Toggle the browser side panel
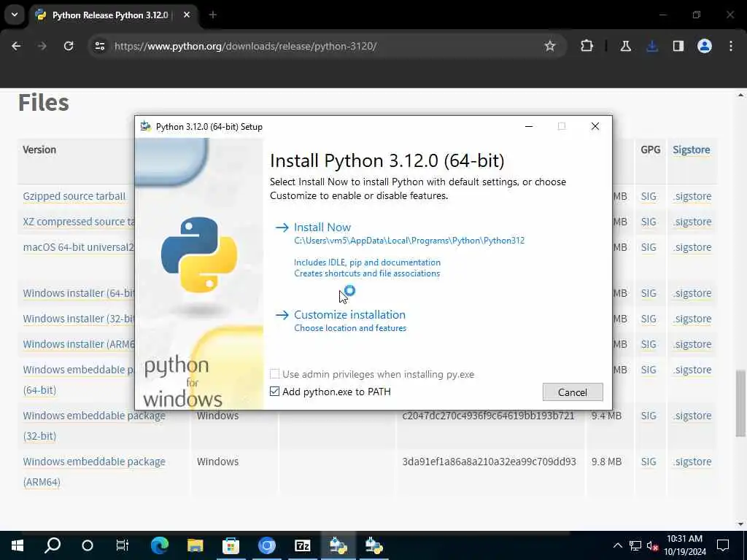 [678, 46]
